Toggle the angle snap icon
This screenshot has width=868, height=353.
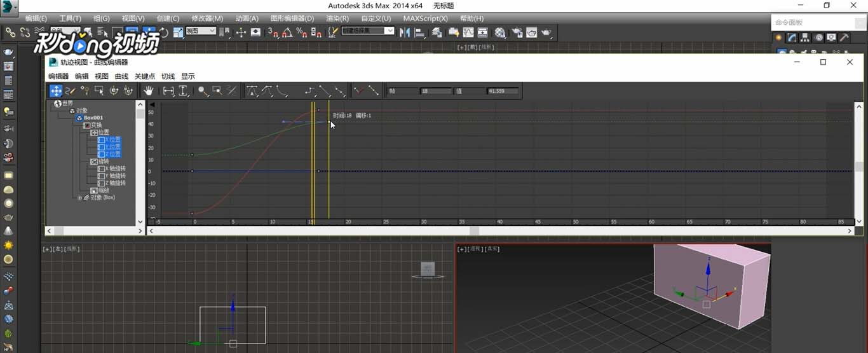[287, 32]
